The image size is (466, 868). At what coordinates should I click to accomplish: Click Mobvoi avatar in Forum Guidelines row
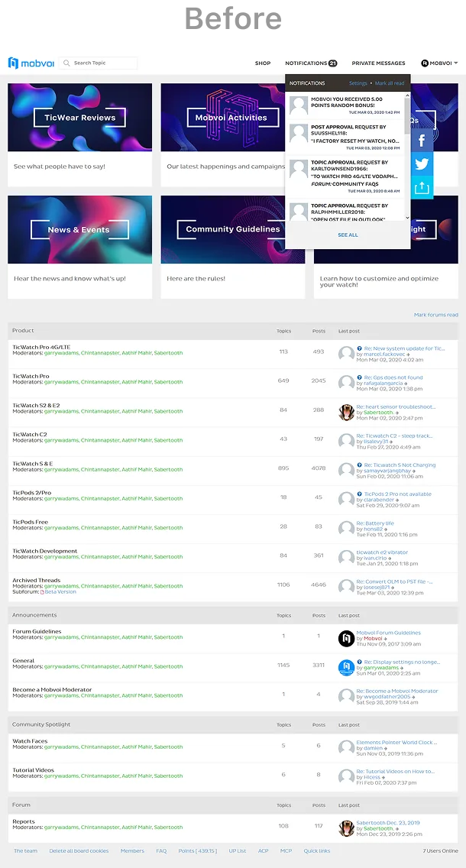tap(347, 638)
